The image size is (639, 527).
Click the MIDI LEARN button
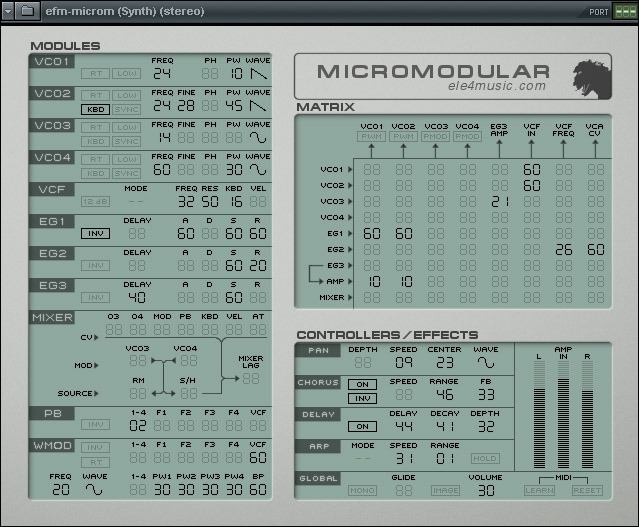[x=539, y=491]
